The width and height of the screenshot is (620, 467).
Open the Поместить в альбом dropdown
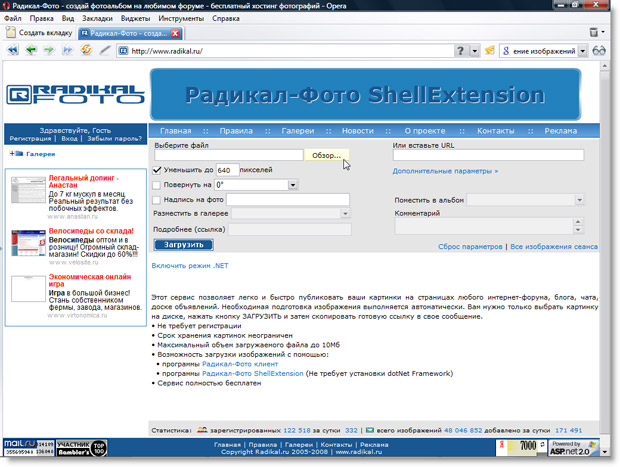click(579, 200)
